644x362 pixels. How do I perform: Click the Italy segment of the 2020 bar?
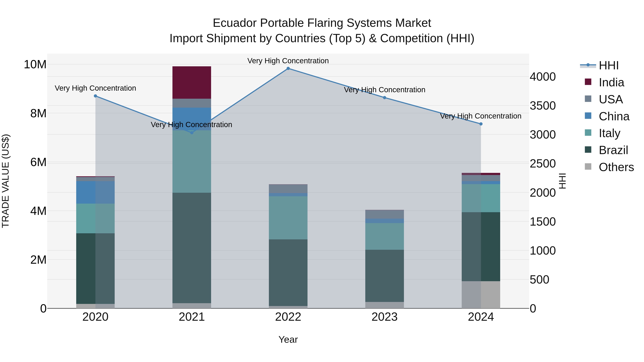[95, 218]
